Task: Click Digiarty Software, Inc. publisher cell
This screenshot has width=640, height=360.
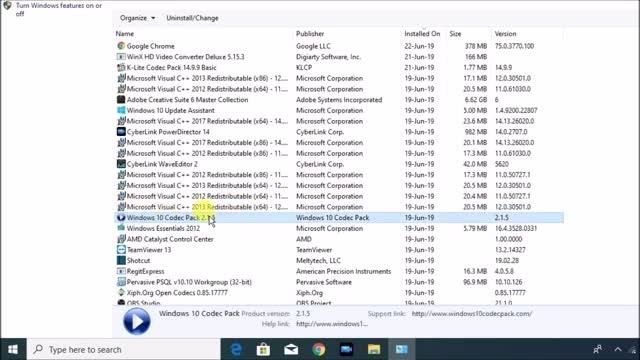Action: point(329,57)
